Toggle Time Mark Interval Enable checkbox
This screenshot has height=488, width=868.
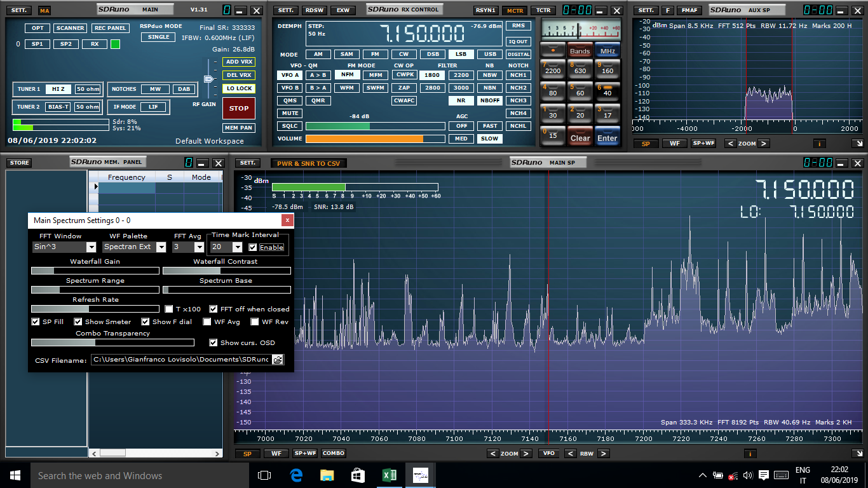coord(253,247)
